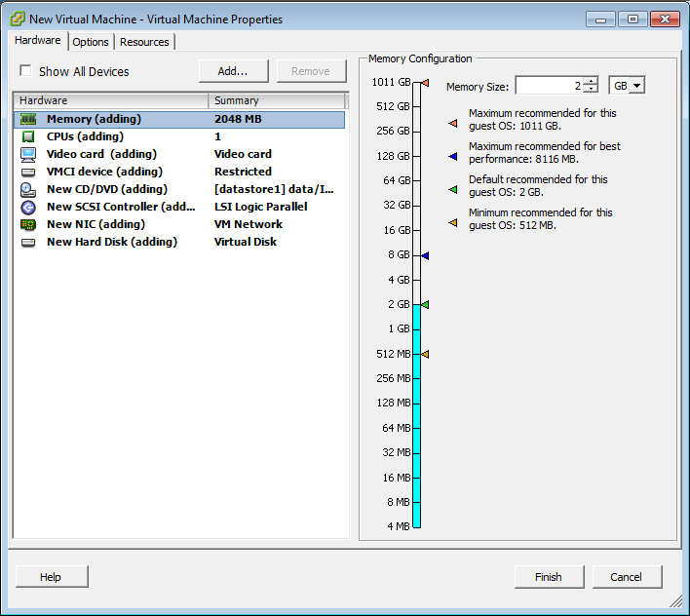Viewport: 690px width, 616px height.
Task: Click the Summary column header
Action: point(277,100)
